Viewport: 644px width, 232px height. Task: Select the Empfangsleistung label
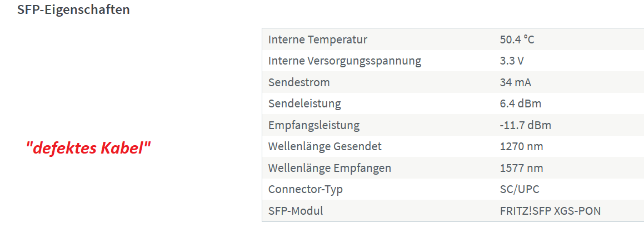click(x=314, y=126)
